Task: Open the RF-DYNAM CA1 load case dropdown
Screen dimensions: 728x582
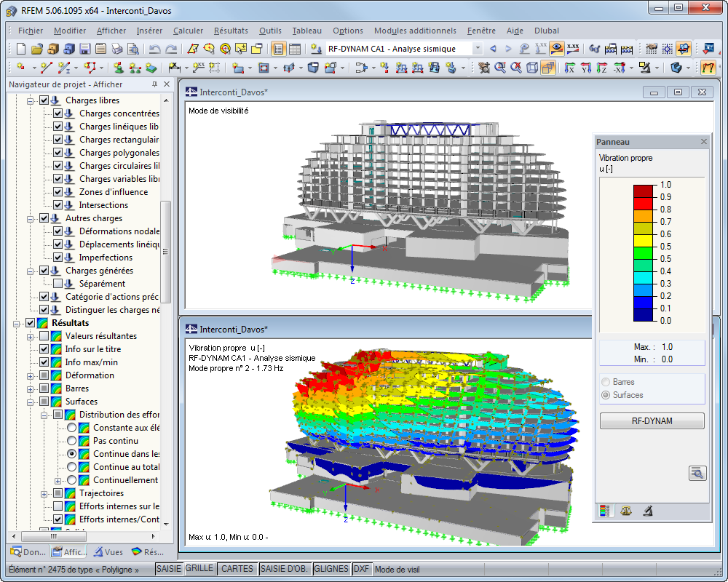Action: (478, 49)
